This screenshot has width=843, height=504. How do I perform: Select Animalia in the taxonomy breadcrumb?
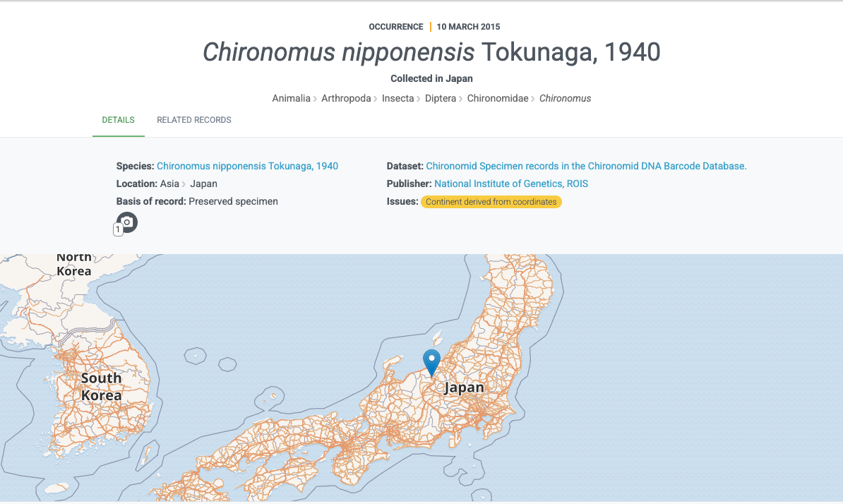(291, 98)
